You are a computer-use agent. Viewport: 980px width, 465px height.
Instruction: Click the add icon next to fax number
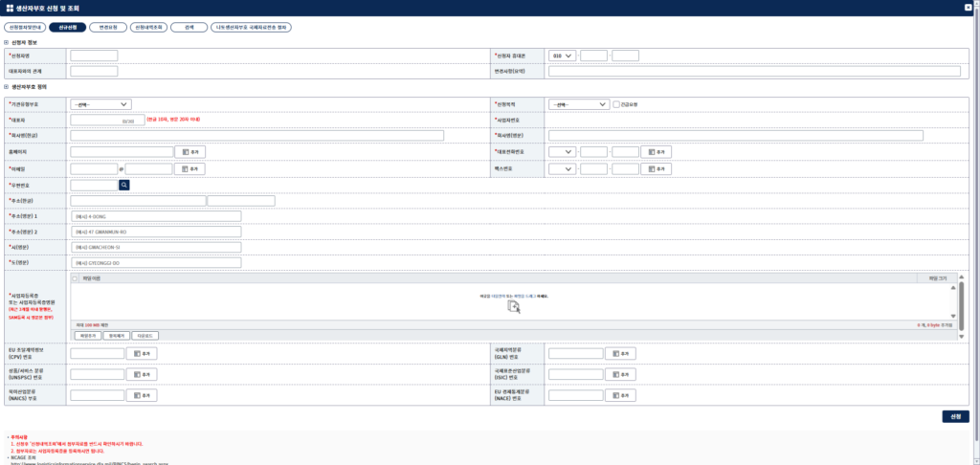(657, 168)
